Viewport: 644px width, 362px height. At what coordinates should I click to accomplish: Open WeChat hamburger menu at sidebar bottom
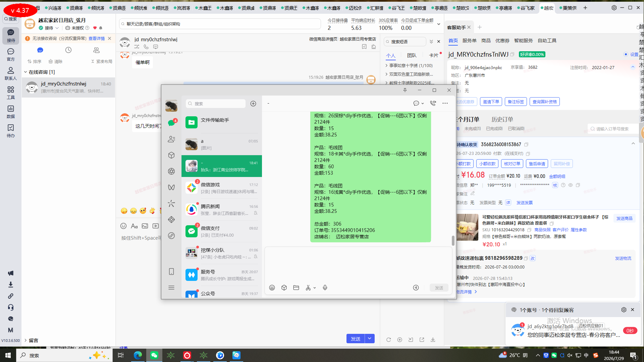click(x=171, y=288)
